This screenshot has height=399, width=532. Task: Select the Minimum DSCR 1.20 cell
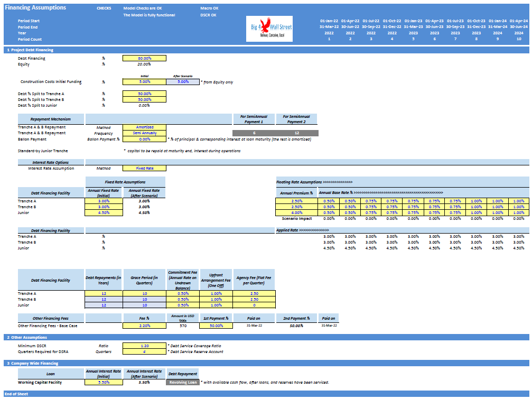[x=145, y=346]
